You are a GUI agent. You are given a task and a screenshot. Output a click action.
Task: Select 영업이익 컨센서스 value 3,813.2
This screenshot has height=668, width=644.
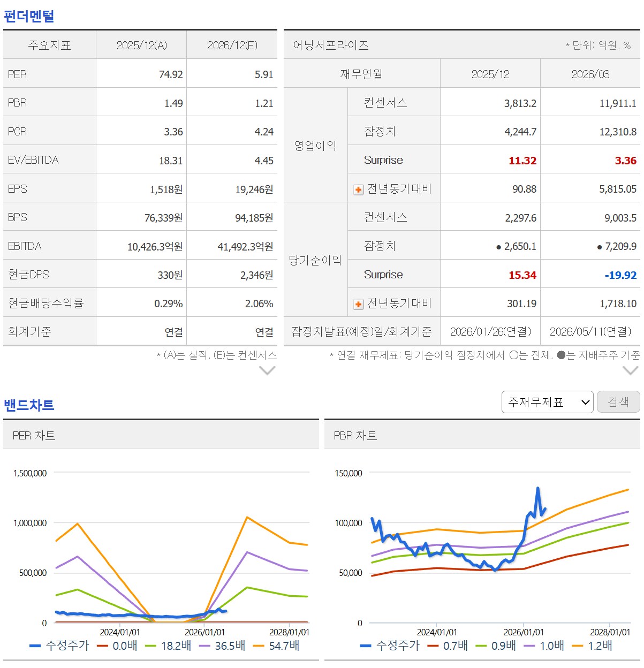pyautogui.click(x=520, y=103)
